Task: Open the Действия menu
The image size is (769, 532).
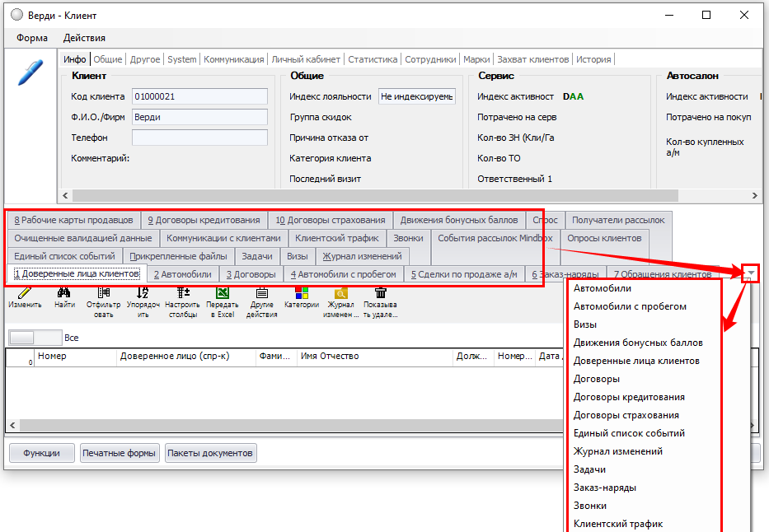Action: (x=84, y=38)
